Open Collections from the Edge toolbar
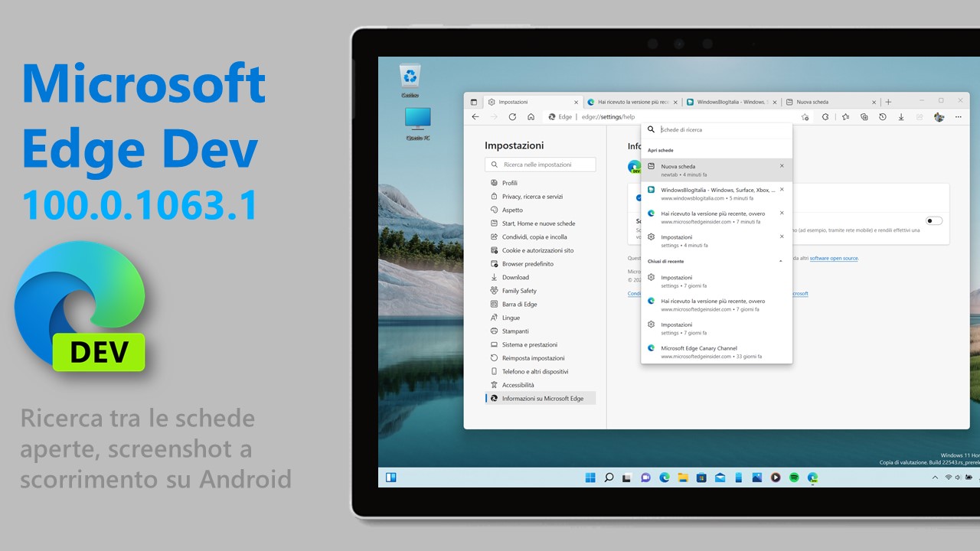Viewport: 980px width, 551px height. click(x=864, y=116)
